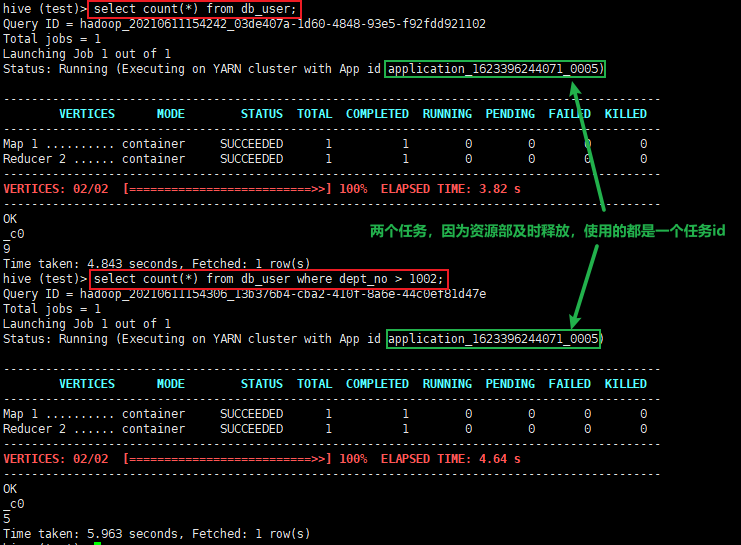Click the 'hive (test)>' prompt before the dept_no query
The image size is (741, 545).
(45, 279)
